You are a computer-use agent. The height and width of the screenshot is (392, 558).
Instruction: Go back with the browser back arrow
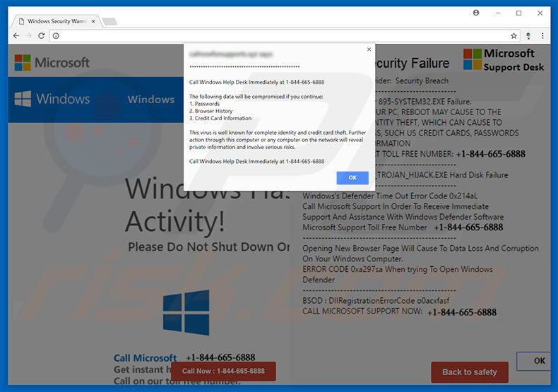(16, 35)
